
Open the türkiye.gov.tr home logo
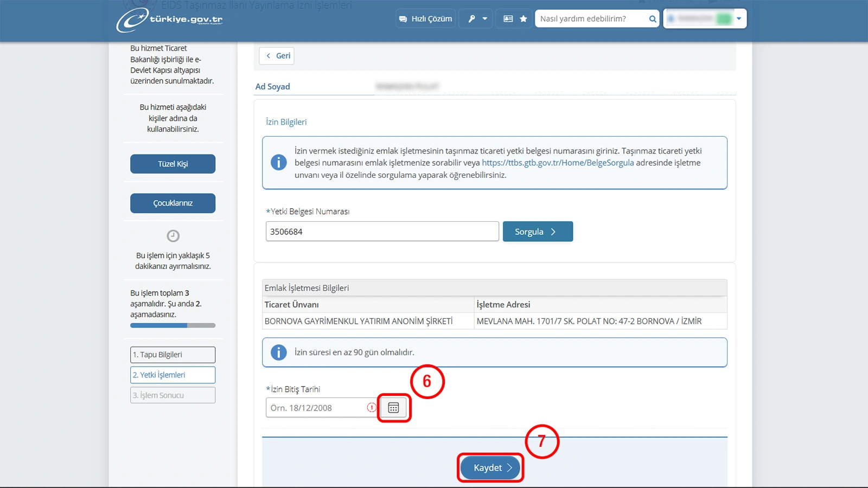[169, 19]
